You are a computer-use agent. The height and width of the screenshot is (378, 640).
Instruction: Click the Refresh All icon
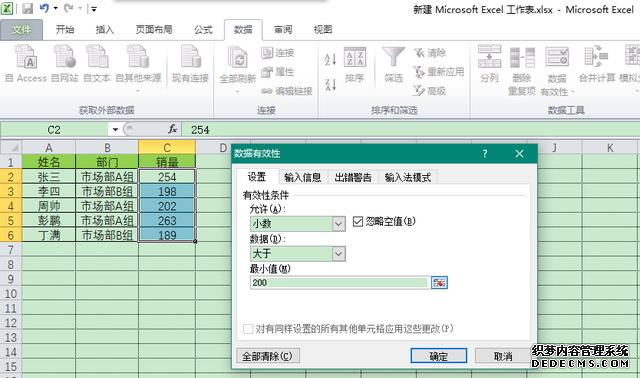tap(238, 58)
